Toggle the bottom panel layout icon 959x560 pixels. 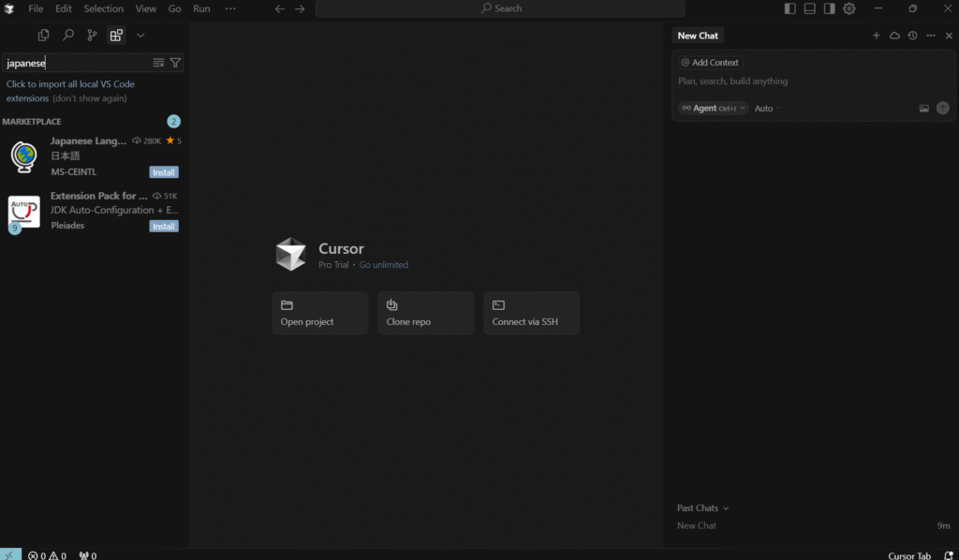810,8
